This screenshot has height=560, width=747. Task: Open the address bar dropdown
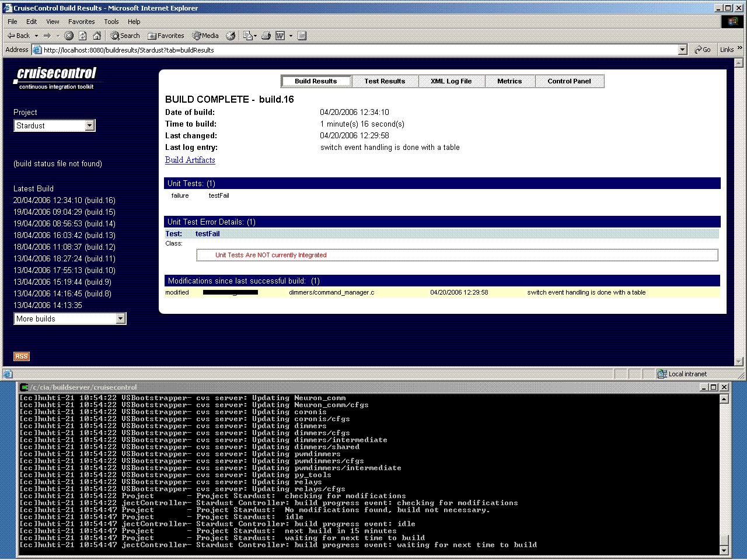click(683, 50)
